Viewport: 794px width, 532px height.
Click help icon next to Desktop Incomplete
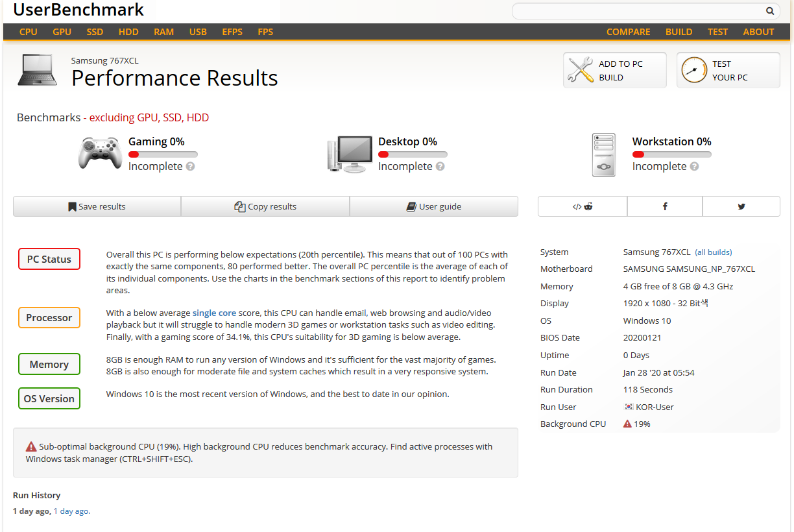[440, 166]
